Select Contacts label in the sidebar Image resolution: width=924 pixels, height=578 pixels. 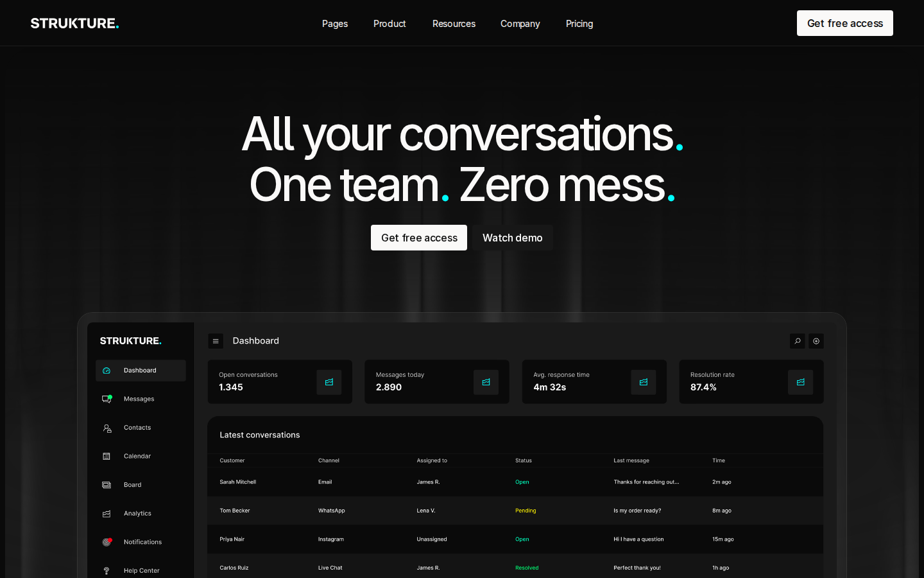[x=137, y=428]
